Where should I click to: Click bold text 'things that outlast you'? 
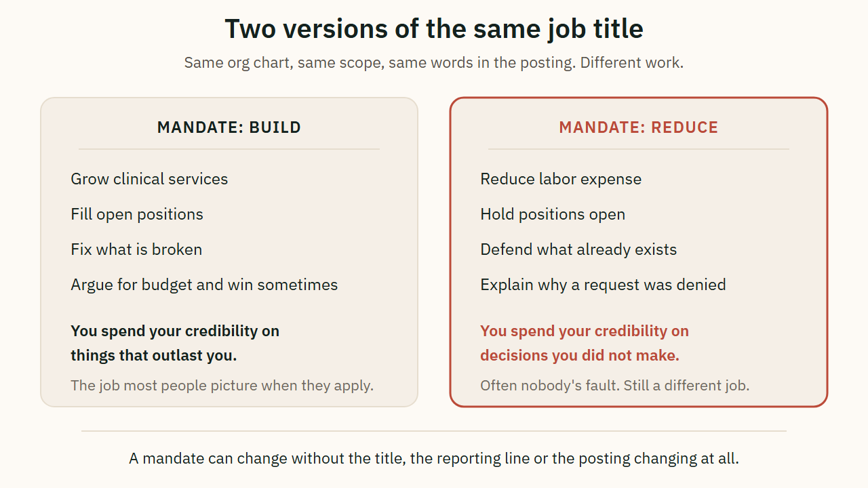coord(154,355)
